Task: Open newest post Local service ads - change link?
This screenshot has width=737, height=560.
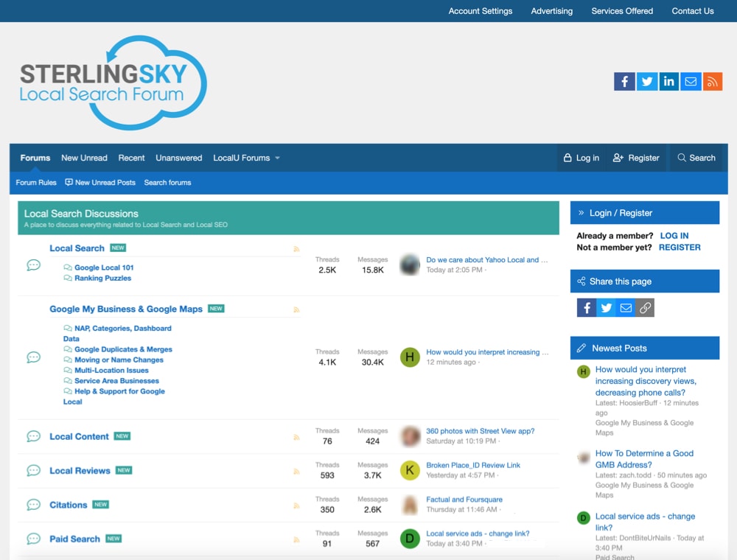Action: (646, 522)
